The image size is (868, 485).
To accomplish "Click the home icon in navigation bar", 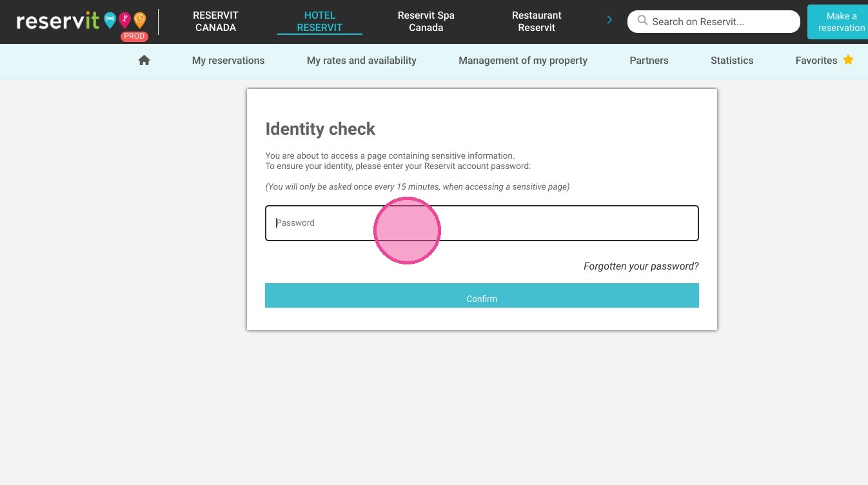I will pyautogui.click(x=144, y=60).
